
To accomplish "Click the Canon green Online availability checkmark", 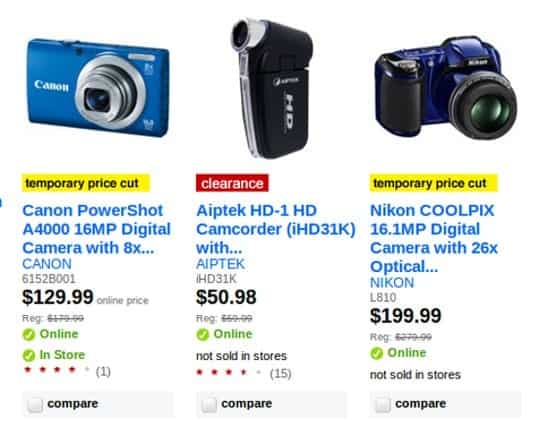I will pos(29,334).
